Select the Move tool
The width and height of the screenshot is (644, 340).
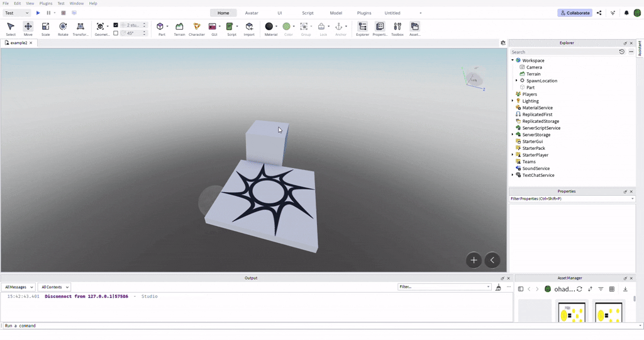click(x=28, y=28)
